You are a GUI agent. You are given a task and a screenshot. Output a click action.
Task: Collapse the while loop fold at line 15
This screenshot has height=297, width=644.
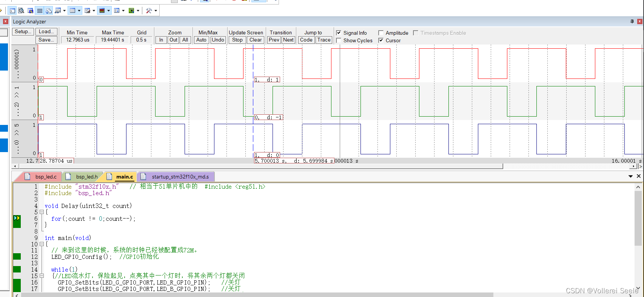coord(42,276)
